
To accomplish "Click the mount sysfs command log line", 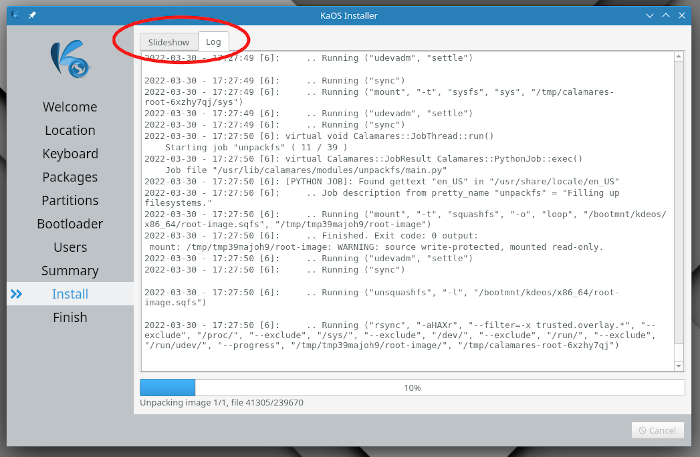I will (x=379, y=97).
